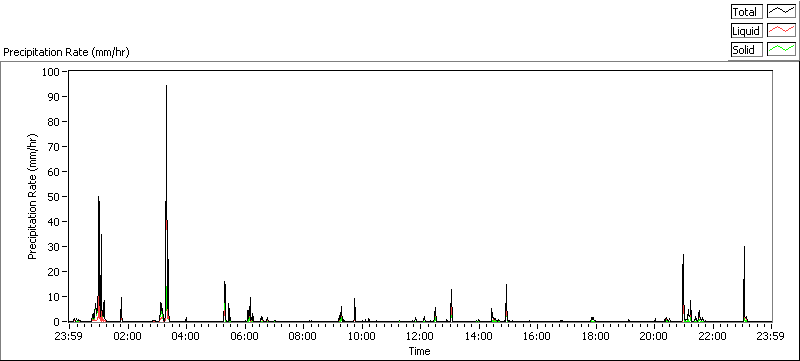
Task: Click the 10:00 time tick label
Action: point(362,336)
